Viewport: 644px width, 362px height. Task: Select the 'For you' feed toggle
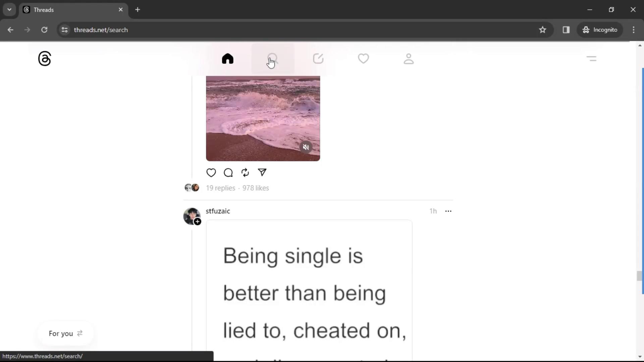point(65,333)
